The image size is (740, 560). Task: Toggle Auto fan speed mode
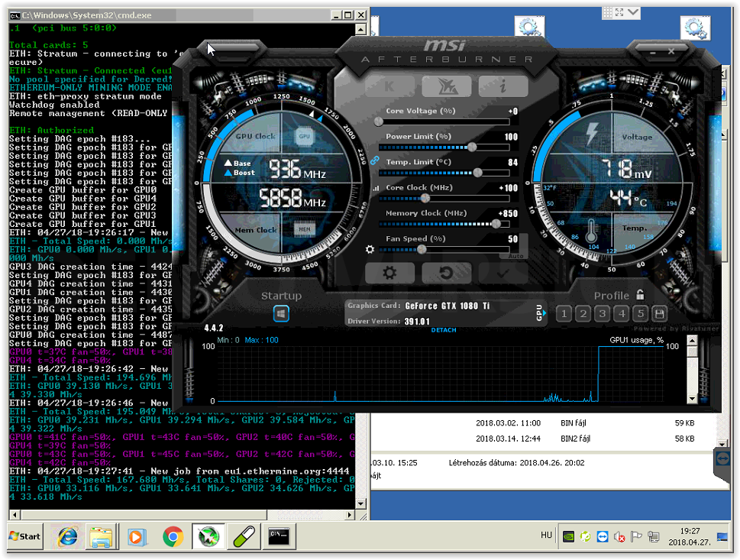click(515, 256)
